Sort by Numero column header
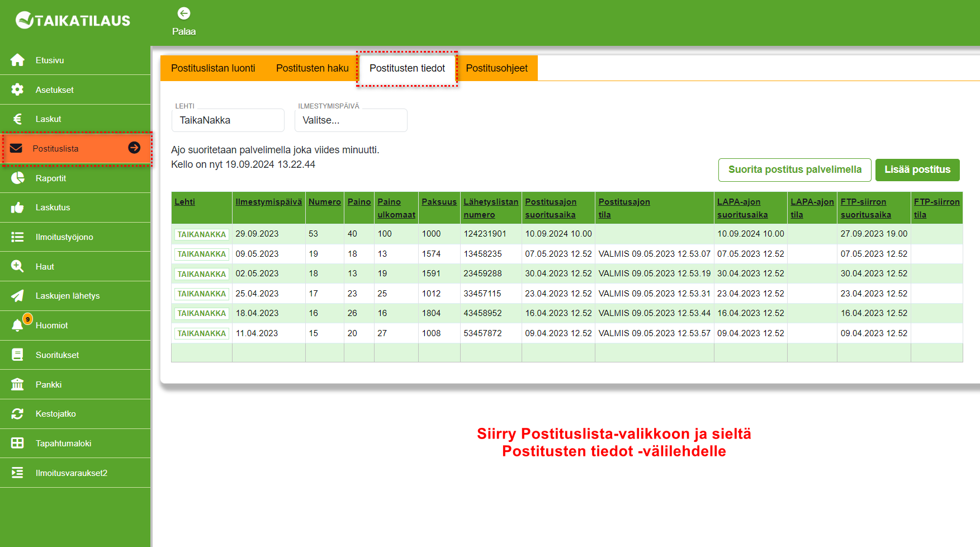Viewport: 980px width, 547px height. pos(325,202)
